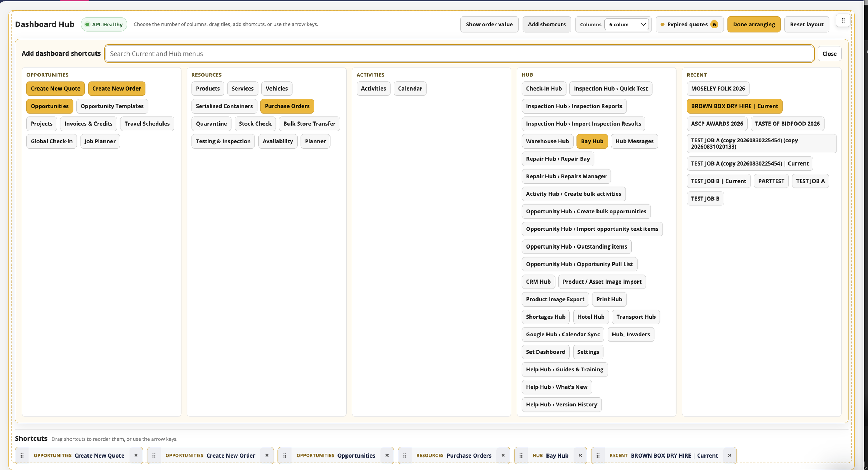868x470 pixels.
Task: Toggle BROWN BOX DRY HIRE | Current chip
Action: [x=734, y=106]
